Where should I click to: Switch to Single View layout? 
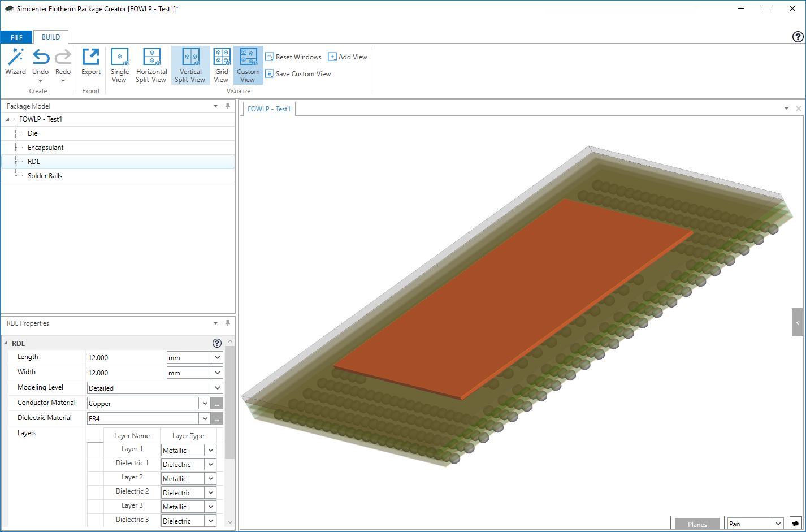point(119,66)
